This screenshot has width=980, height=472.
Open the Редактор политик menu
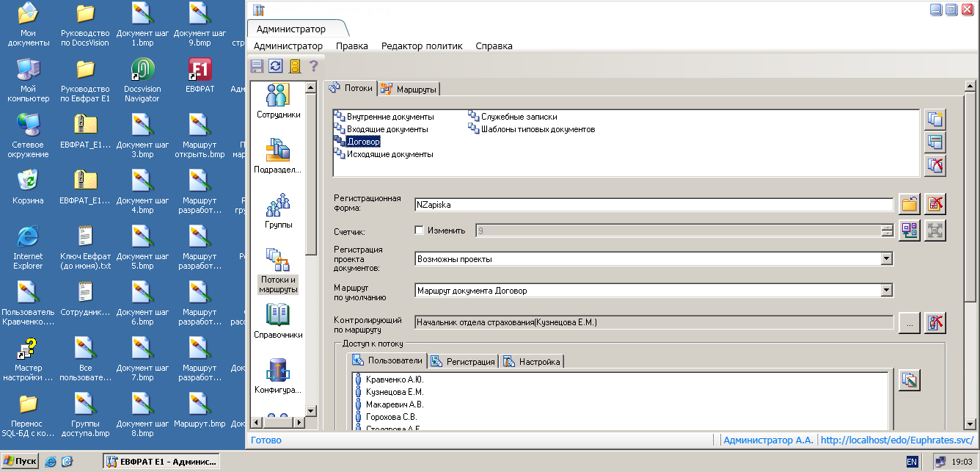[x=422, y=46]
